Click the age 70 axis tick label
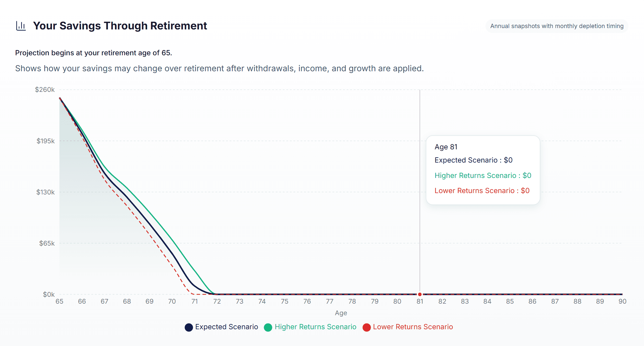This screenshot has width=644, height=346. tap(172, 301)
